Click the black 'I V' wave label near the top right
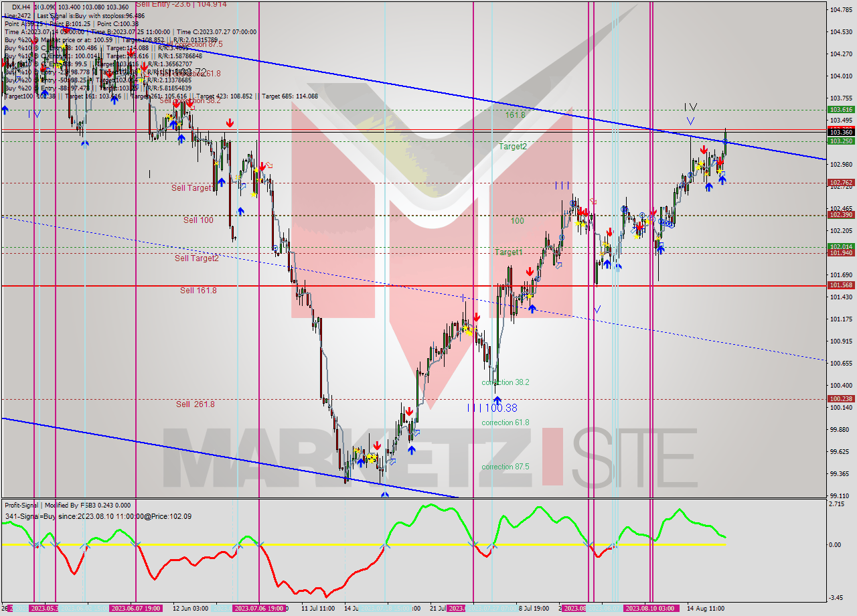Image resolution: width=857 pixels, height=616 pixels. coord(691,106)
